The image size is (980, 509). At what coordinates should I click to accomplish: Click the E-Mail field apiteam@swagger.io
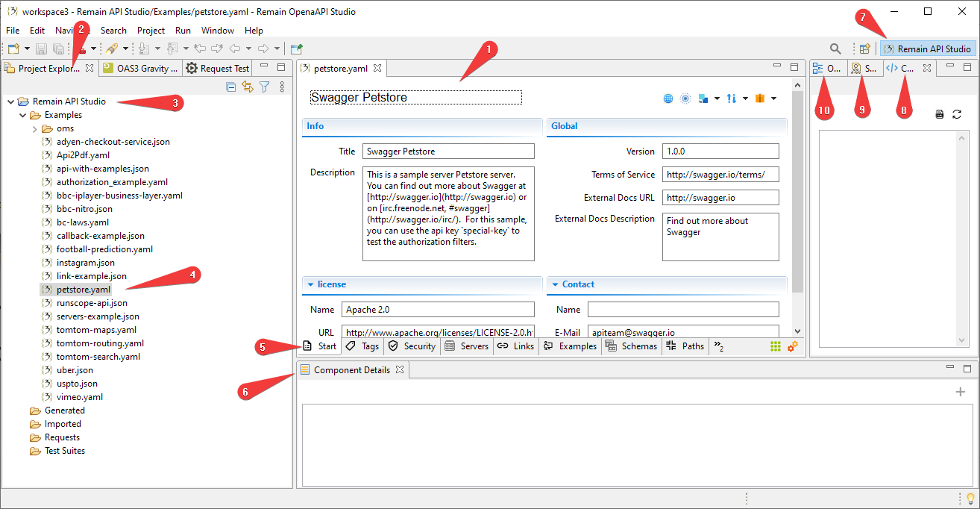click(x=683, y=331)
